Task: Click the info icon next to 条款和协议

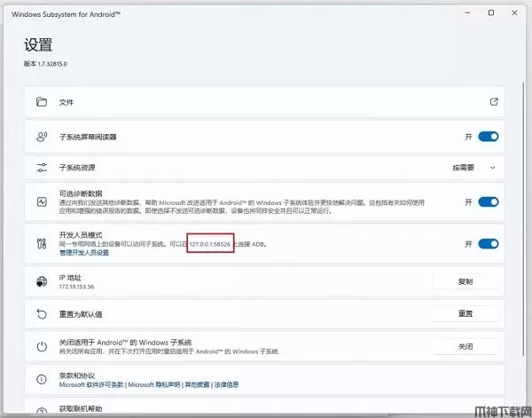Action: point(42,379)
